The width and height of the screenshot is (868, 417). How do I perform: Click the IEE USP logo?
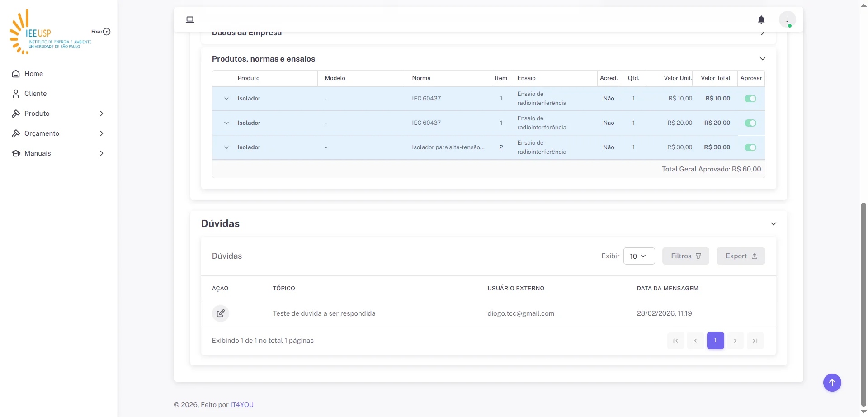[51, 32]
